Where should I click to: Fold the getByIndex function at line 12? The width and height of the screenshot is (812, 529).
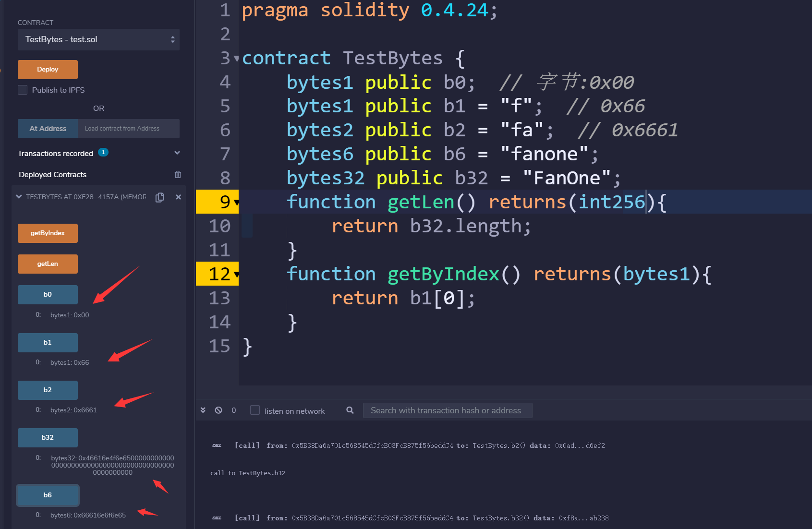click(236, 275)
